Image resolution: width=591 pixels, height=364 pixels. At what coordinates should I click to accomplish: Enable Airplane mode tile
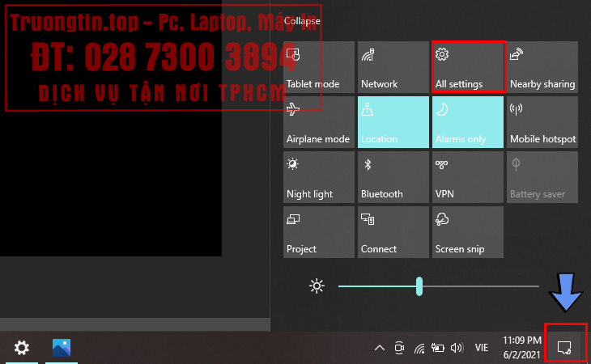tap(319, 122)
